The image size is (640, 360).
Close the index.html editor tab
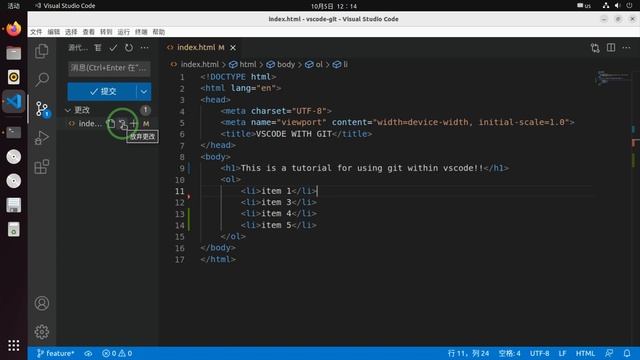tap(233, 48)
